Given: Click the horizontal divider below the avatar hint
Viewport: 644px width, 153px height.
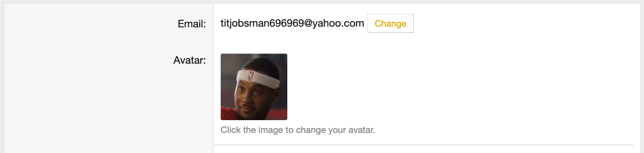Looking at the screenshot, I should (x=423, y=145).
